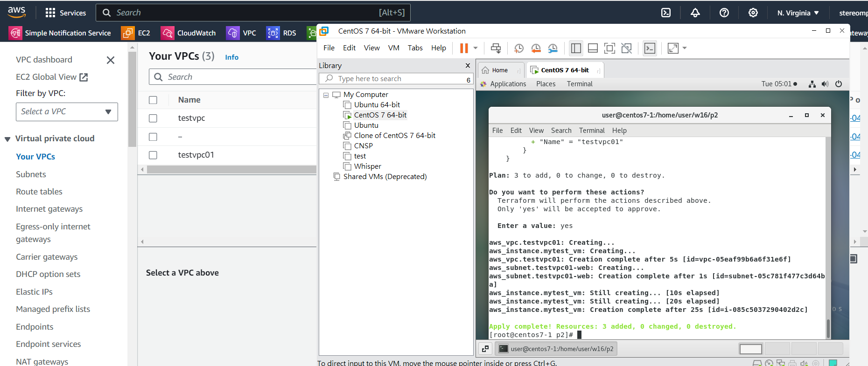This screenshot has width=868, height=366.
Task: Open the CentOS Applications menu
Action: coord(508,84)
